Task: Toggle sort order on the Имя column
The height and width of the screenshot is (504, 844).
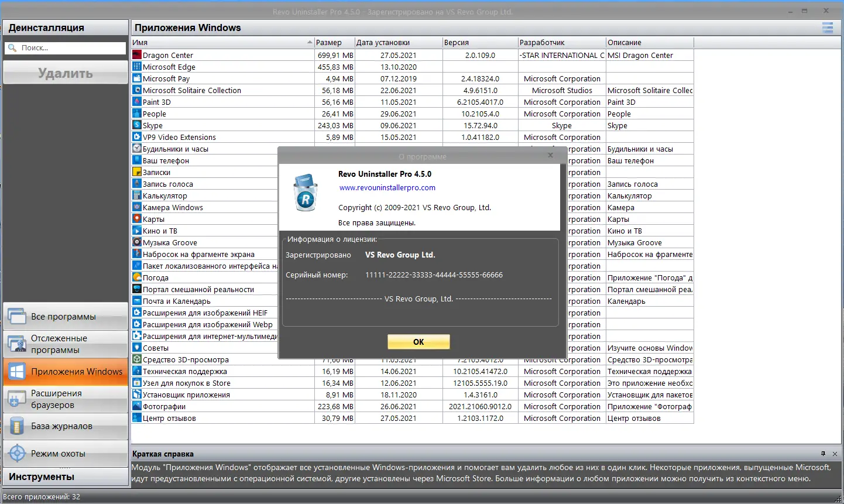Action: click(x=222, y=42)
